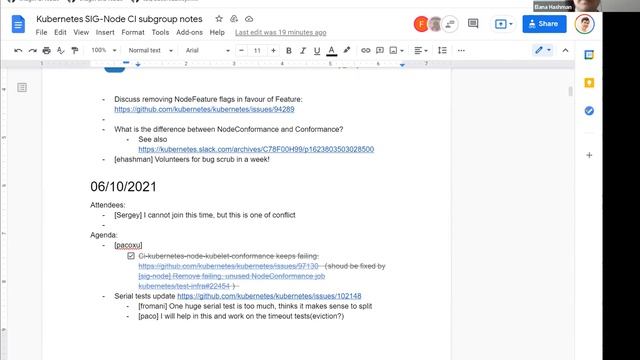The image size is (640, 360).
Task: Show the document outline icon
Action: pyautogui.click(x=22, y=87)
